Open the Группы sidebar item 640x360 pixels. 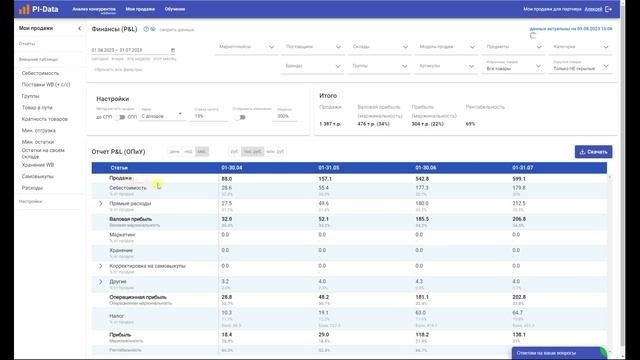tap(31, 96)
